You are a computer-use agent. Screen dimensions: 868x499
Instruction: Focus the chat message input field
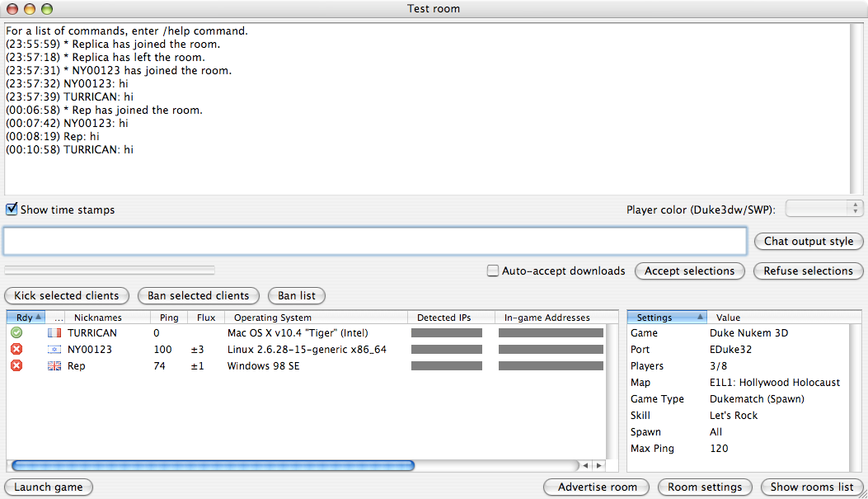tap(375, 241)
